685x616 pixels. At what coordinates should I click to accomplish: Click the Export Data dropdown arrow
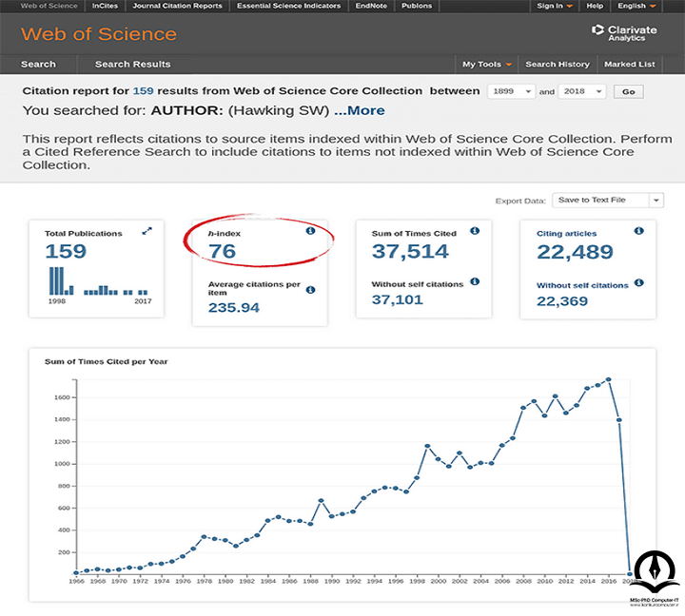point(656,200)
